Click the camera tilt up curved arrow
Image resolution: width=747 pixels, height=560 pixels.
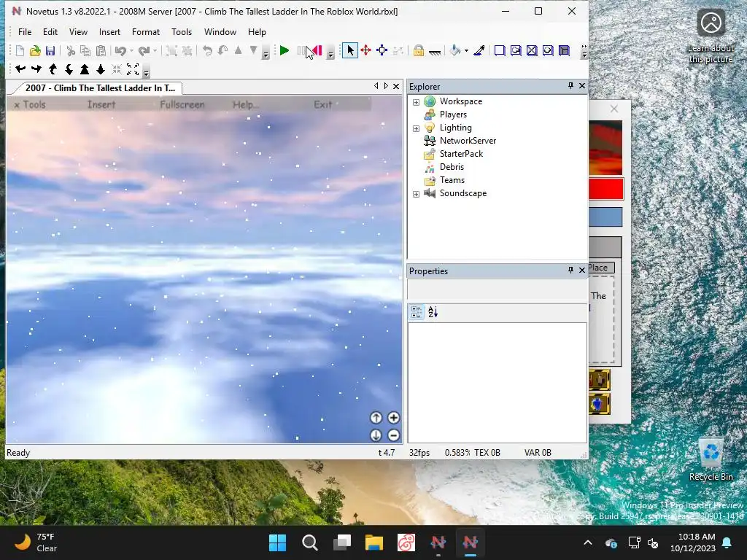(x=53, y=69)
